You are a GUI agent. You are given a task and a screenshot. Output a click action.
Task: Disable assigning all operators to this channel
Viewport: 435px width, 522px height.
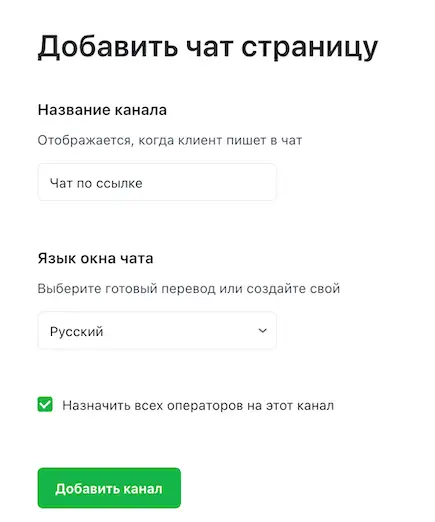[45, 404]
